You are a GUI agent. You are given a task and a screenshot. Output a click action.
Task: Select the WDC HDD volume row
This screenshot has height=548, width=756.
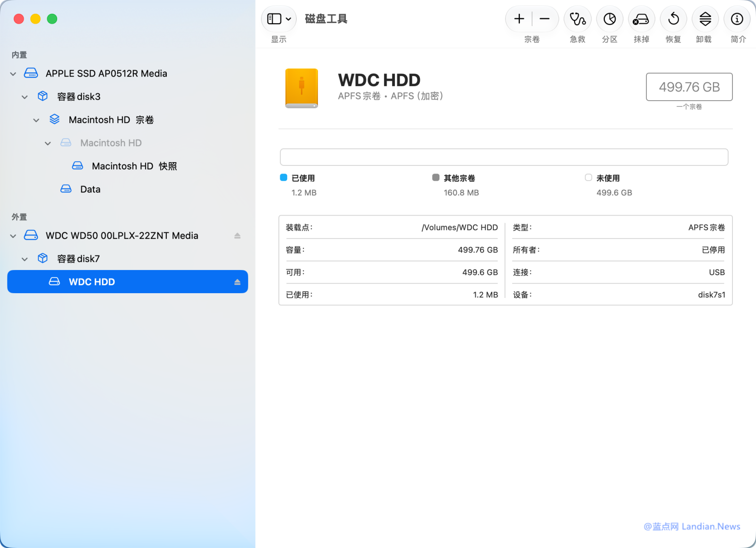tap(128, 282)
